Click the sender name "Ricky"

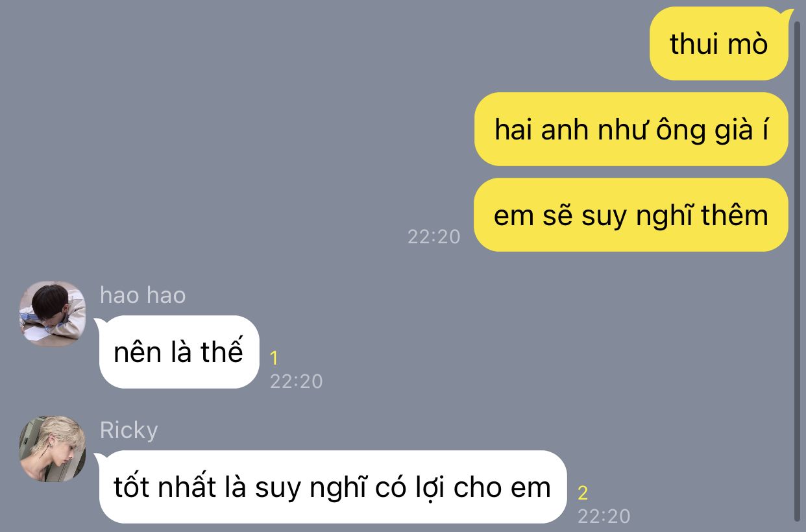pyautogui.click(x=128, y=430)
